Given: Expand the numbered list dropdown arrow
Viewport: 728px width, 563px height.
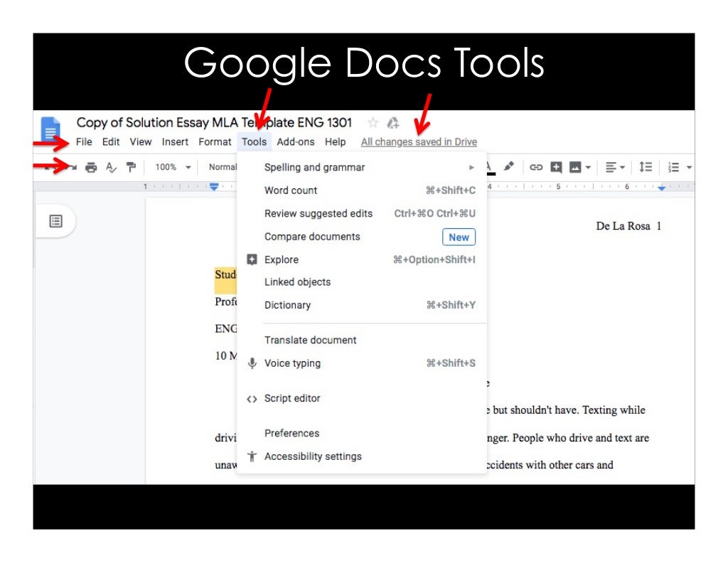Looking at the screenshot, I should 689,167.
